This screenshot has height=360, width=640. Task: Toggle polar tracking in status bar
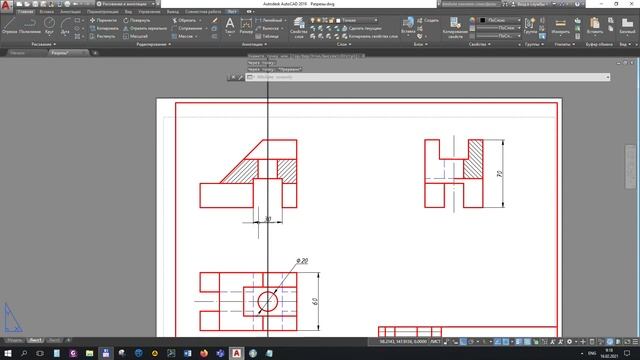click(471, 342)
